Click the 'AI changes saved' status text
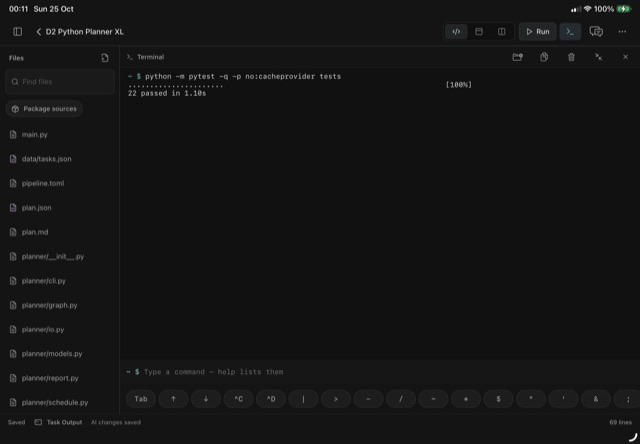The width and height of the screenshot is (640, 444). tap(116, 422)
